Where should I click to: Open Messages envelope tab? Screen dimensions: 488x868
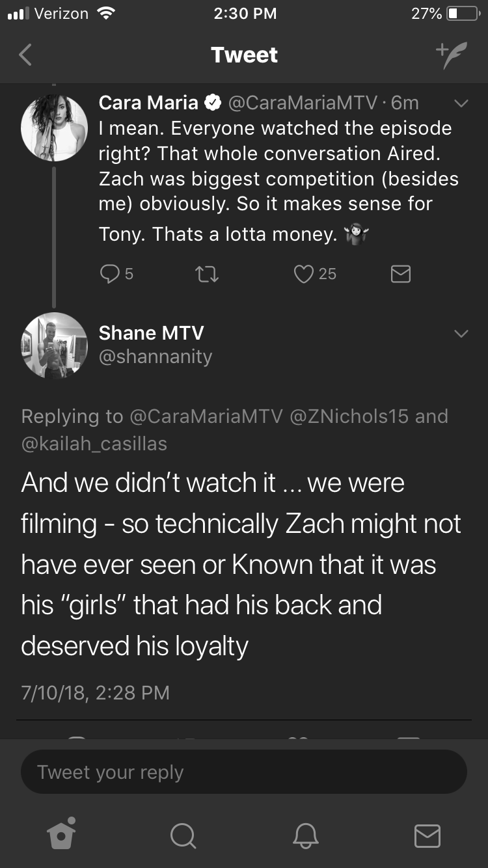(x=427, y=836)
